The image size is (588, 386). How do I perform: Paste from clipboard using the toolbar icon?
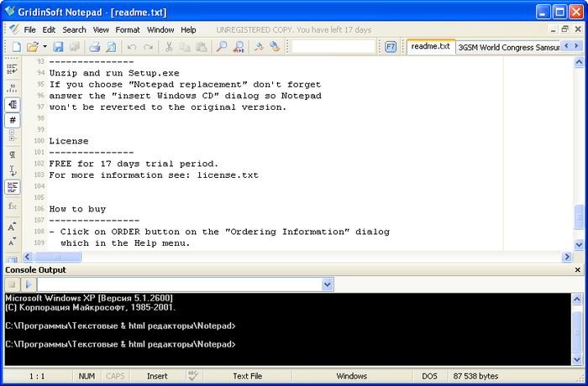202,47
